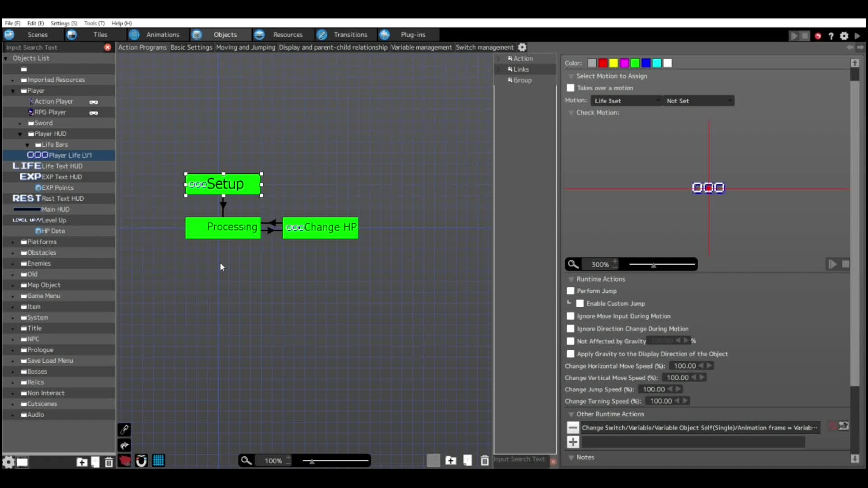Click the link tool icon in canvas toolbar
This screenshot has width=868, height=488.
click(x=124, y=429)
